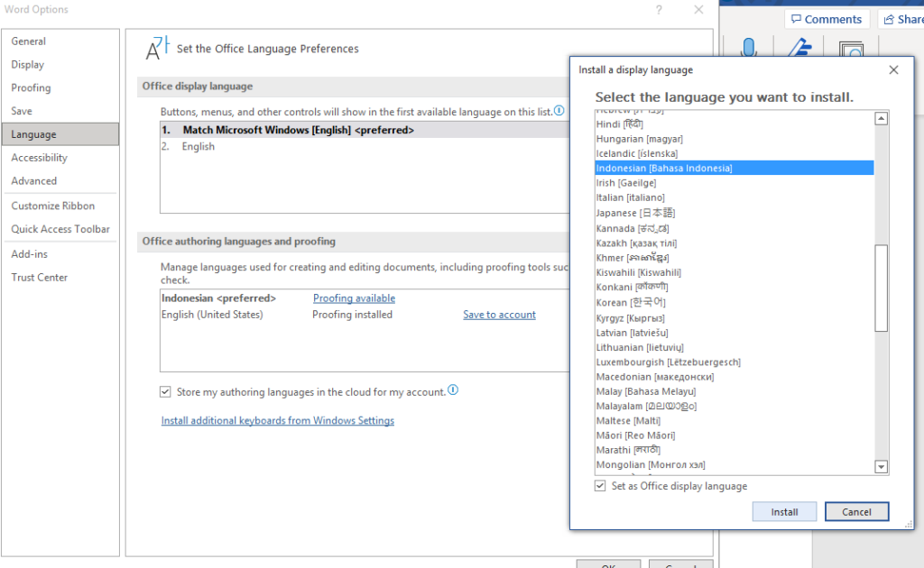The width and height of the screenshot is (924, 568).
Task: Select Marathi in the language list
Action: (x=735, y=450)
